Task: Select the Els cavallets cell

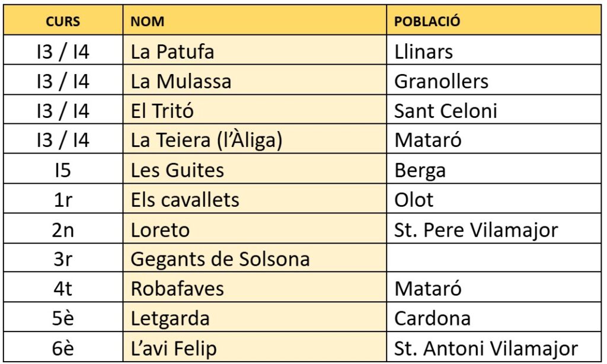Action: pyautogui.click(x=185, y=200)
